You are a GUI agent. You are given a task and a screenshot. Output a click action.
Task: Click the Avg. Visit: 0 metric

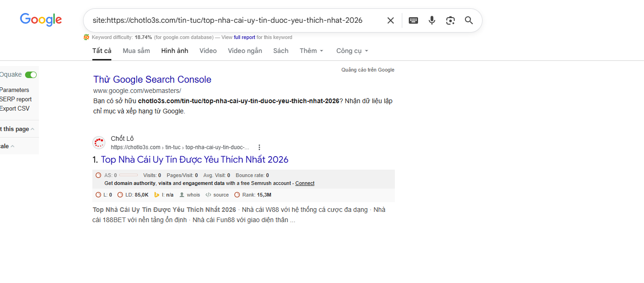217,175
